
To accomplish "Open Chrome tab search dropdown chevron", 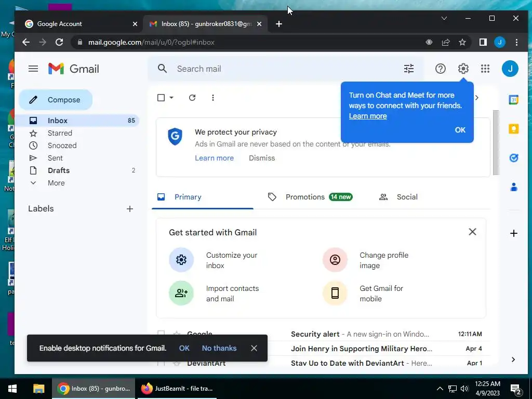I will coord(444,18).
